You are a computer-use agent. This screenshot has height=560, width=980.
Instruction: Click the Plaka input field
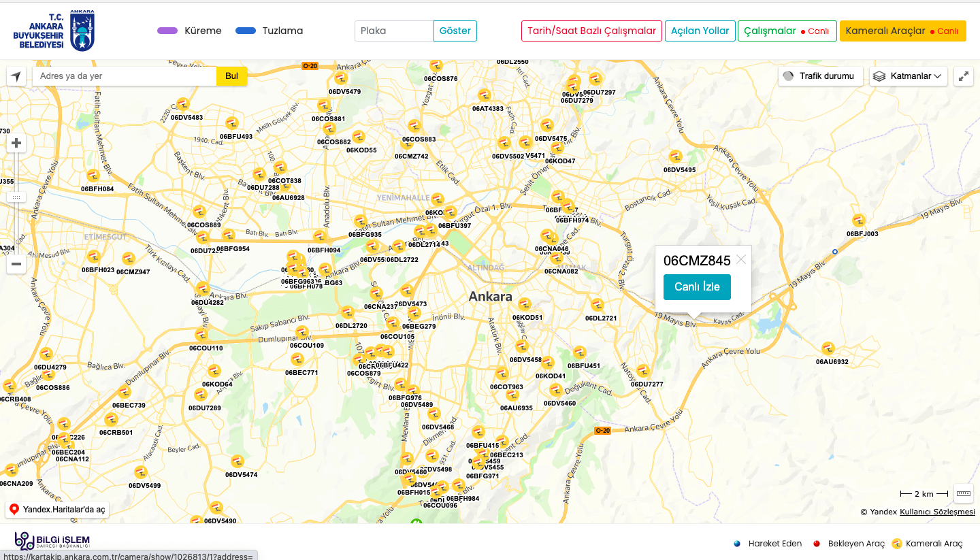pyautogui.click(x=394, y=31)
